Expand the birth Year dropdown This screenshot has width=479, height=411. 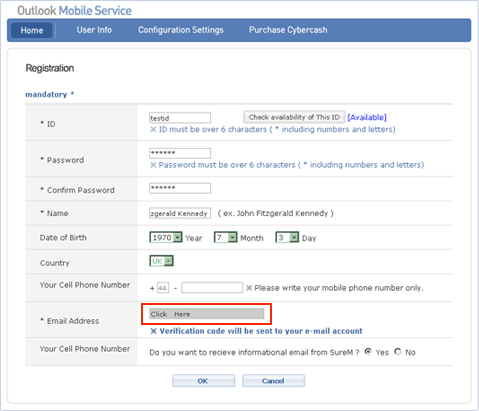point(166,238)
